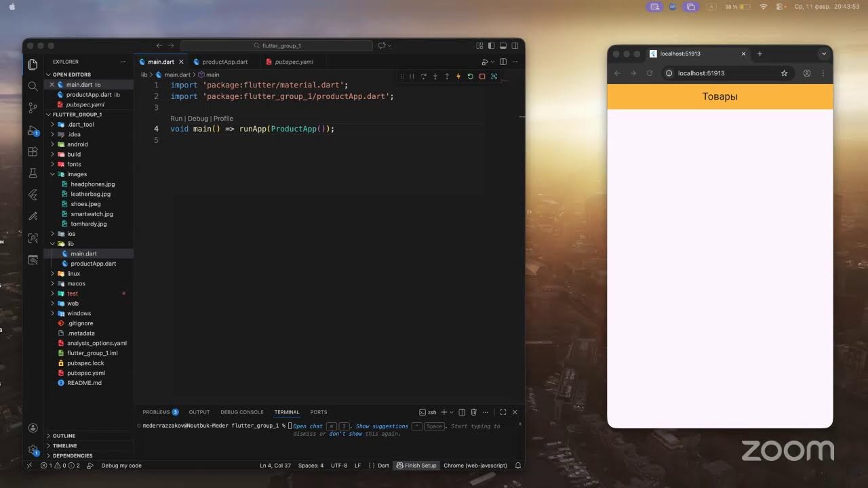Pause the debug session
Screen dimensions: 868x488
tap(412, 77)
